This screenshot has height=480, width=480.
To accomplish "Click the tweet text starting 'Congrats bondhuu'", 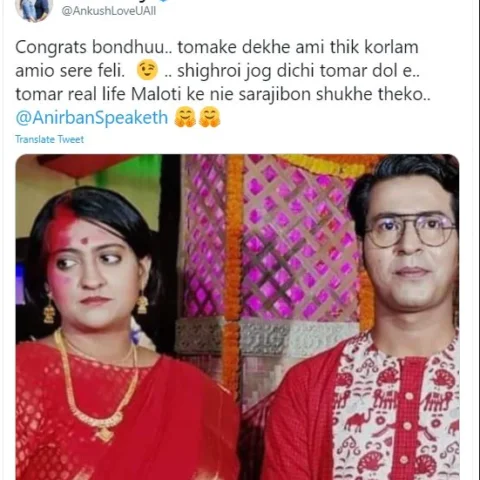I will point(223,71).
